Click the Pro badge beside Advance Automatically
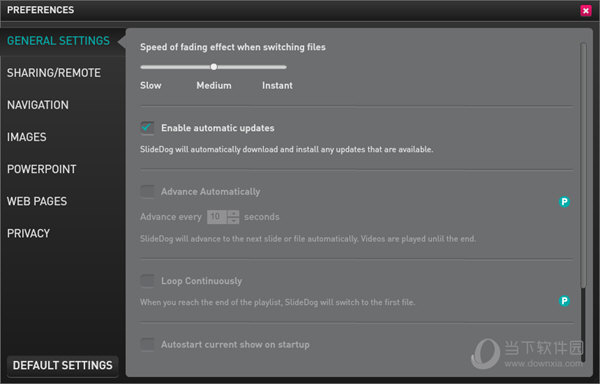Screen dimensions: 600x384 coord(564,202)
